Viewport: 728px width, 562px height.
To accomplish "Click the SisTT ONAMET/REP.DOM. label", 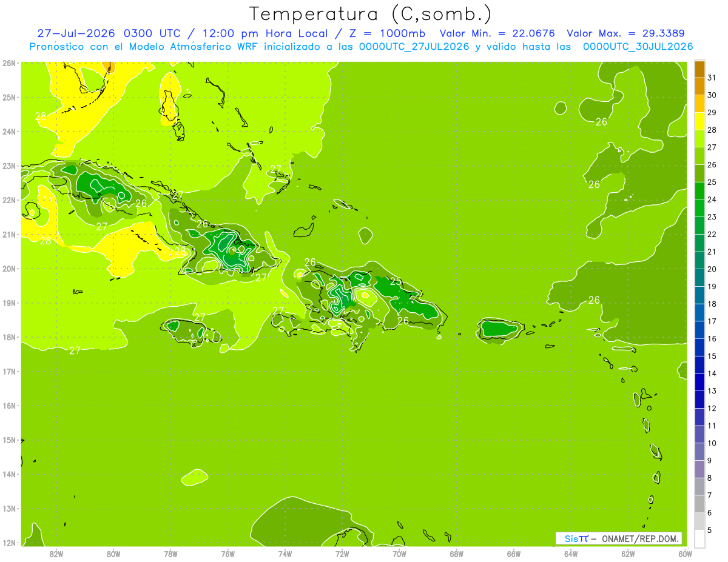I will click(619, 538).
